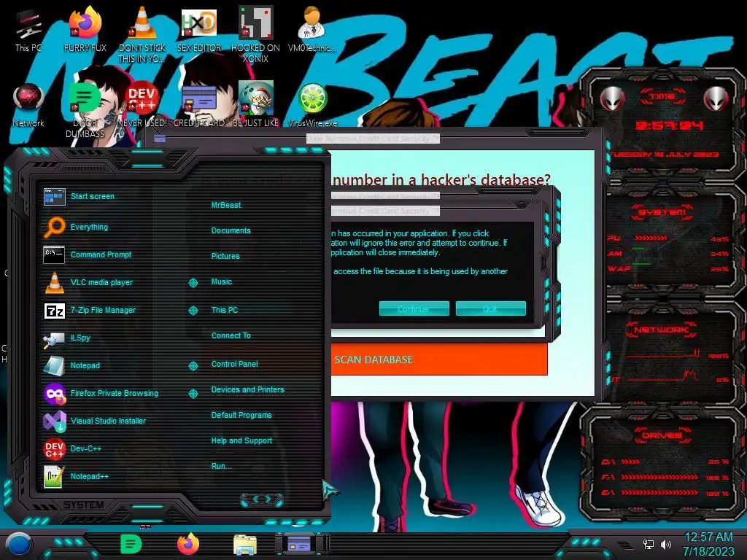Open MrBeast user folder in start menu
This screenshot has width=747, height=560.
[x=226, y=205]
